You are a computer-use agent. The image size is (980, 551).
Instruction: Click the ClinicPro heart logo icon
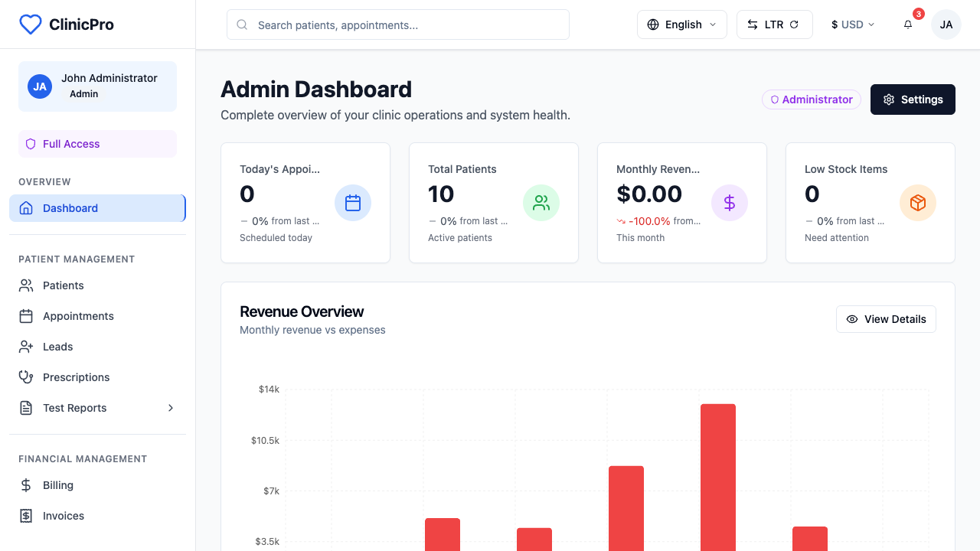(x=30, y=24)
